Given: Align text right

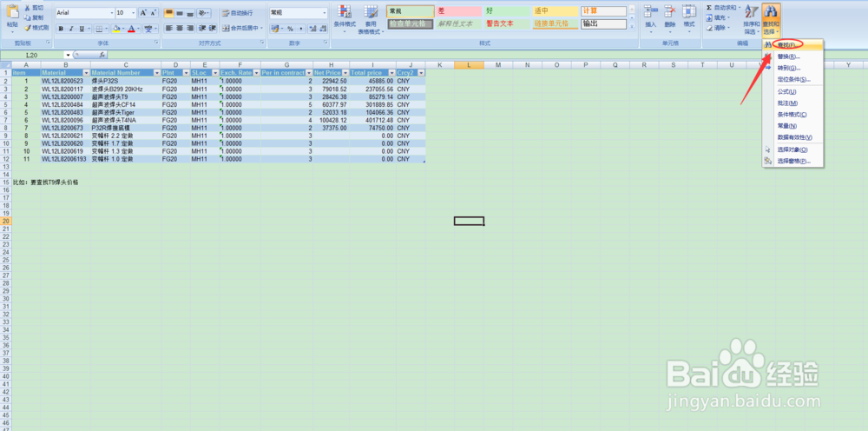Looking at the screenshot, I should (x=190, y=29).
